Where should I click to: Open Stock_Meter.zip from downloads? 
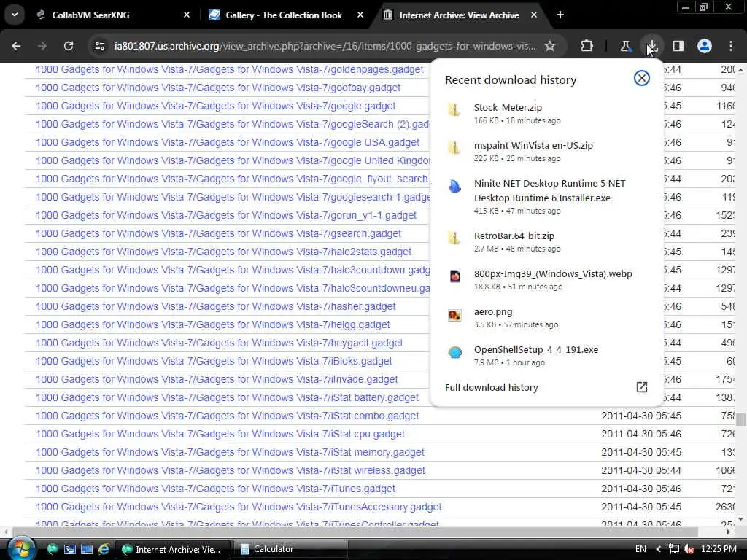(508, 108)
